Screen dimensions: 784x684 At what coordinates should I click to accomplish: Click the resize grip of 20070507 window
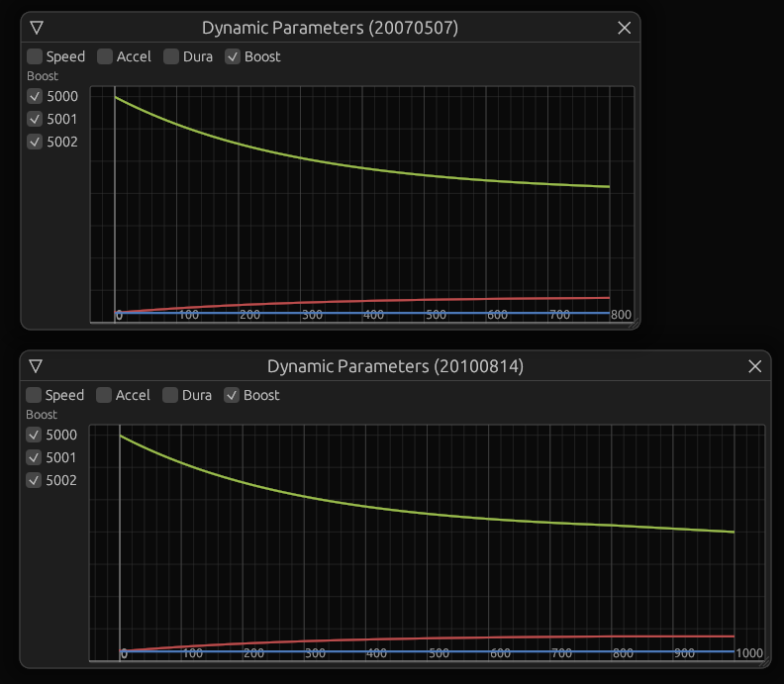click(x=634, y=324)
